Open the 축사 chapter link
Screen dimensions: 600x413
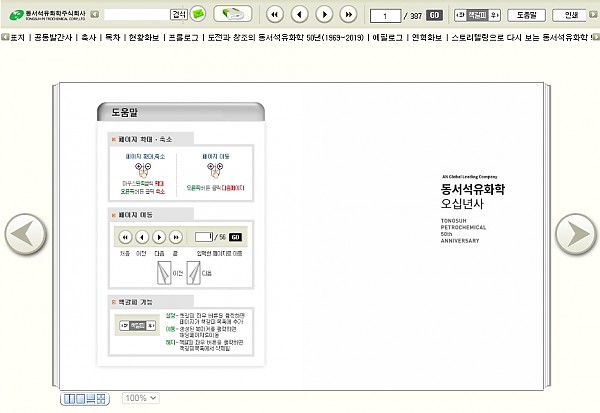[88, 38]
